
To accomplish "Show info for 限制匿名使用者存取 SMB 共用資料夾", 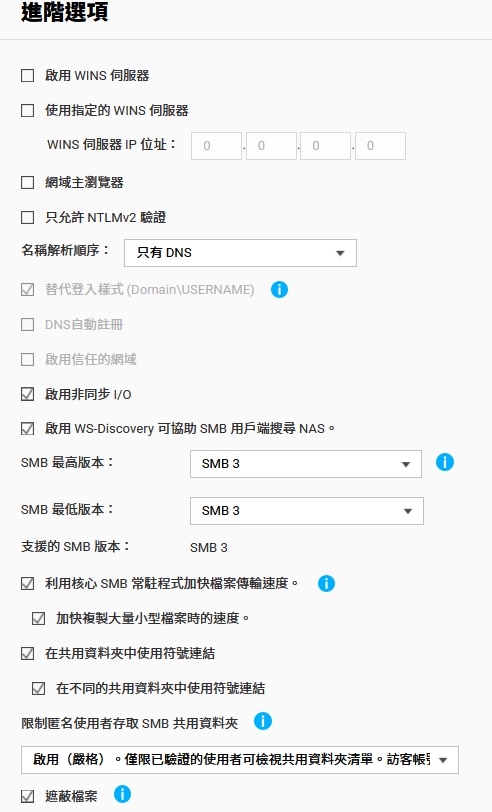I will tap(263, 721).
